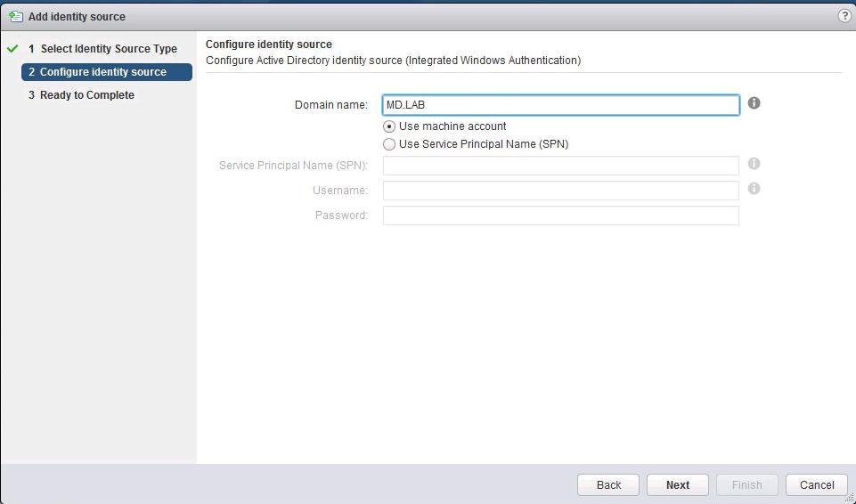856x504 pixels.
Task: Click the info icon beside Service Principal Name
Action: [754, 164]
